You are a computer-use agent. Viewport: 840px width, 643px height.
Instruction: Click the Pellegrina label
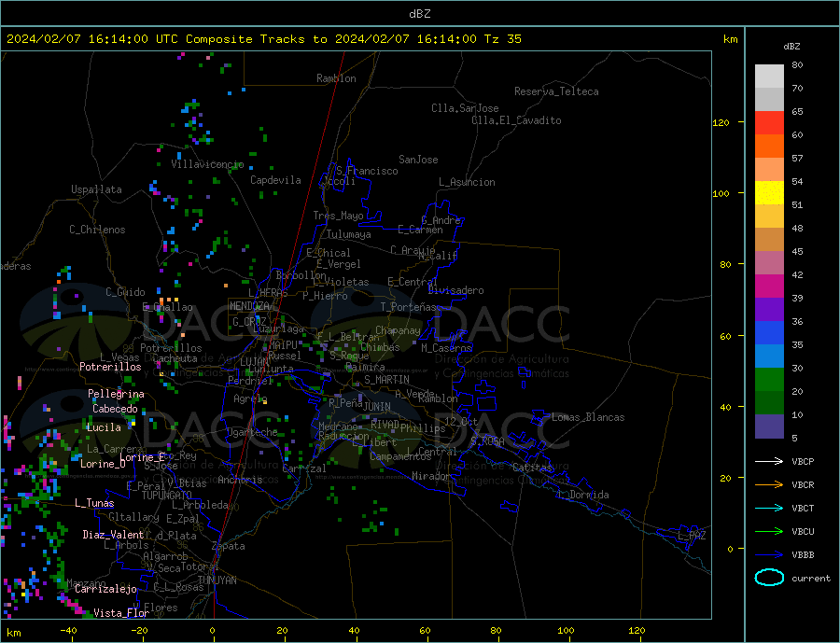(117, 394)
